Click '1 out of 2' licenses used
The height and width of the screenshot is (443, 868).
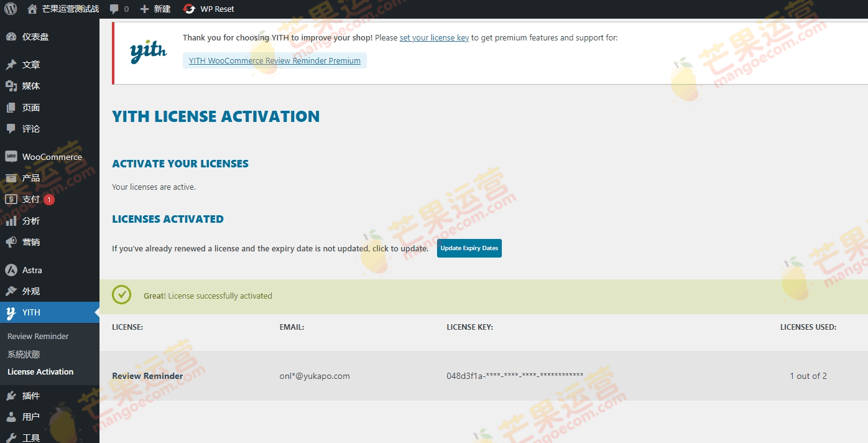coord(808,376)
